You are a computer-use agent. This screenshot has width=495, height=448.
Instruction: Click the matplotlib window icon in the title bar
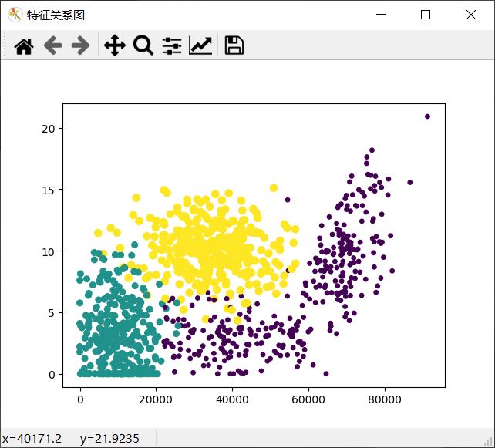click(15, 15)
